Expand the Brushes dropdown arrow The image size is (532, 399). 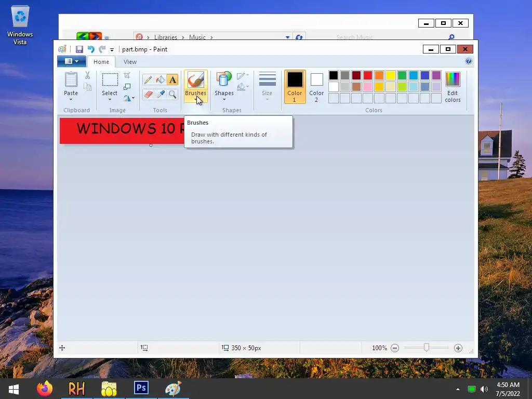[x=196, y=99]
